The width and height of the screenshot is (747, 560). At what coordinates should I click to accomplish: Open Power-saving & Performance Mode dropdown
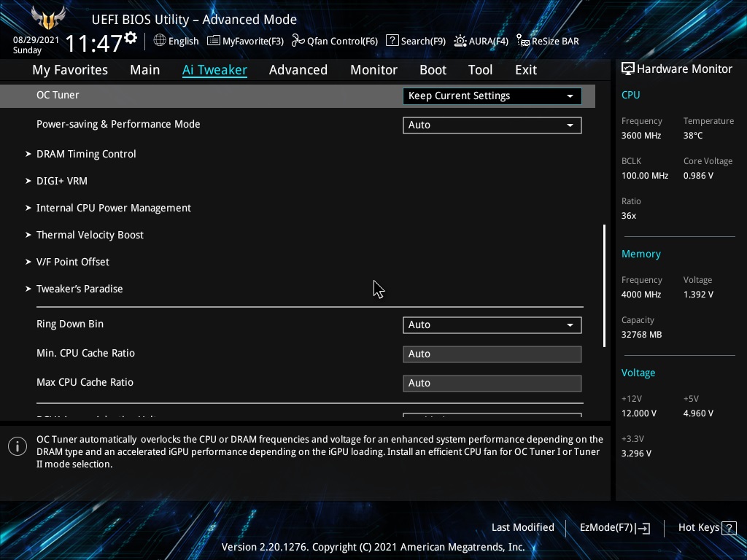(492, 125)
